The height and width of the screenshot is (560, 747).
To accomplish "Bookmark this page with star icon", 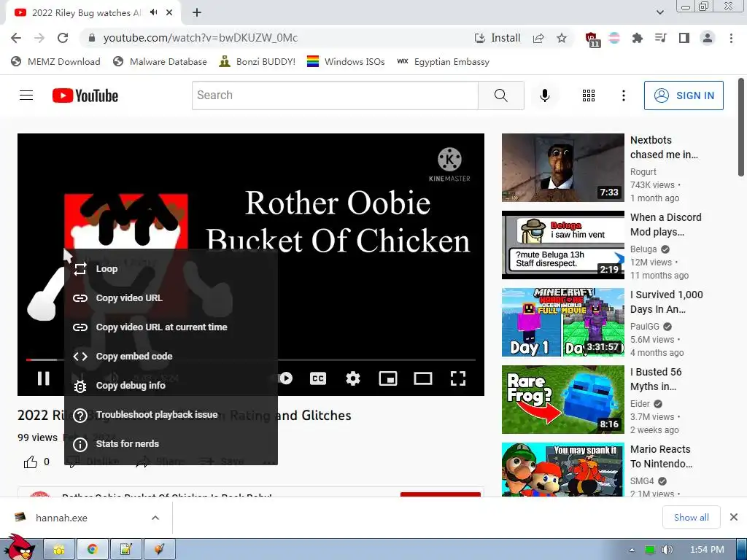I will (x=562, y=38).
